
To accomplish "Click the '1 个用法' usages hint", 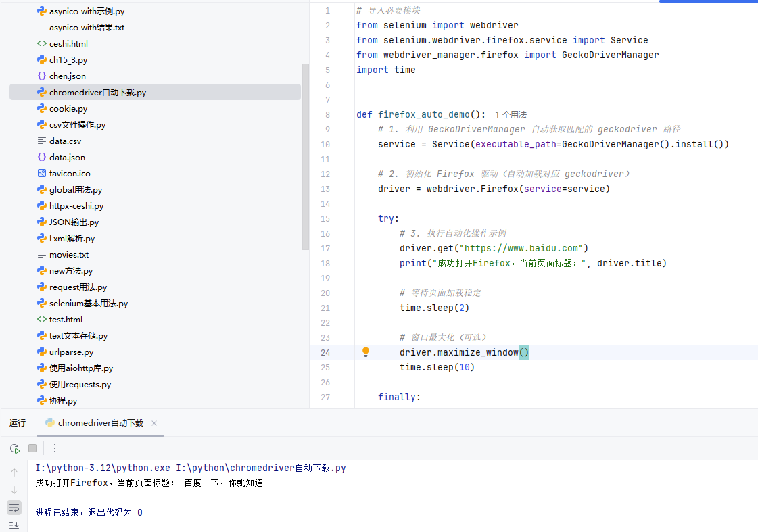I will click(x=511, y=114).
